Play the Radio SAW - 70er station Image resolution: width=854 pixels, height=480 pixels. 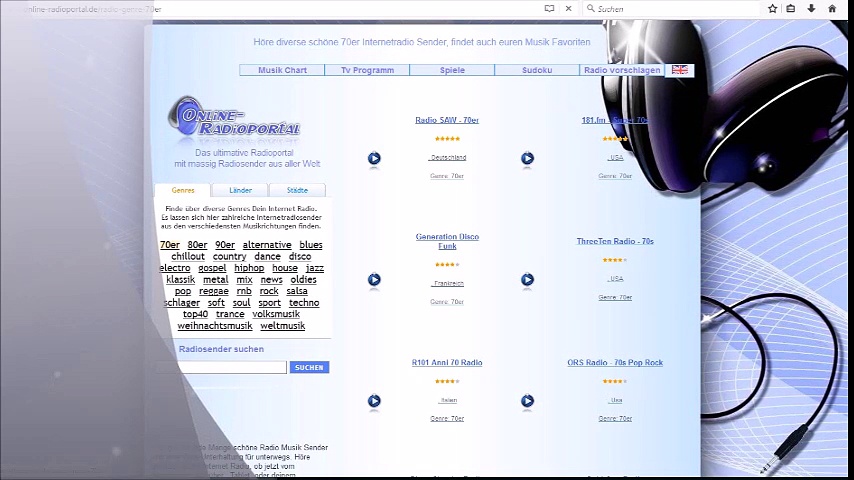[x=374, y=158]
